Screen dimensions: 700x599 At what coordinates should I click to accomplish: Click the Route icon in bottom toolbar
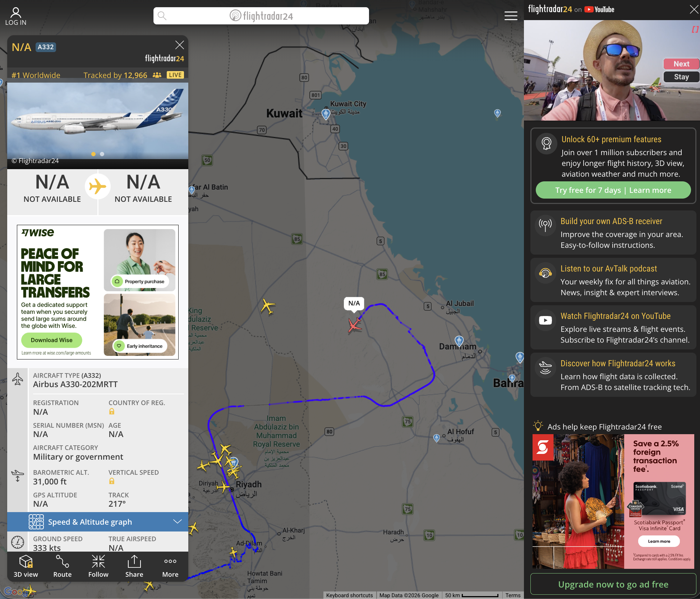62,566
